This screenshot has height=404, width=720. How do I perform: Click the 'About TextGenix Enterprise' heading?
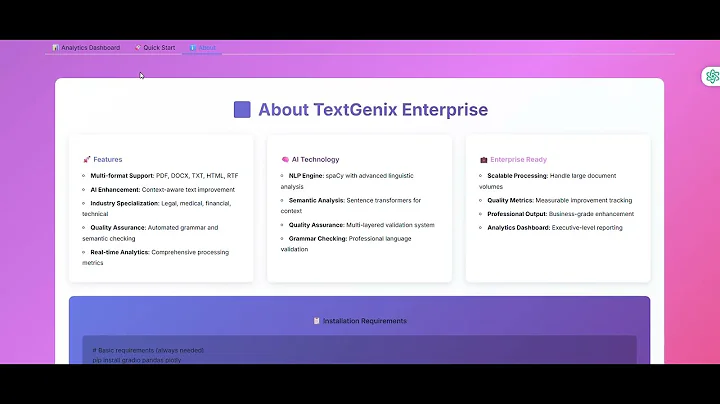coord(373,110)
